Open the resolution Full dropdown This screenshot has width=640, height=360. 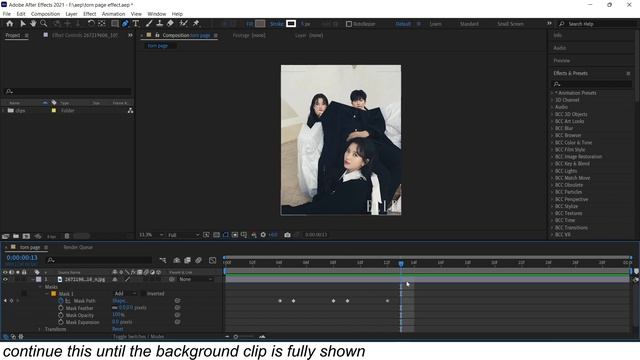pos(183,235)
